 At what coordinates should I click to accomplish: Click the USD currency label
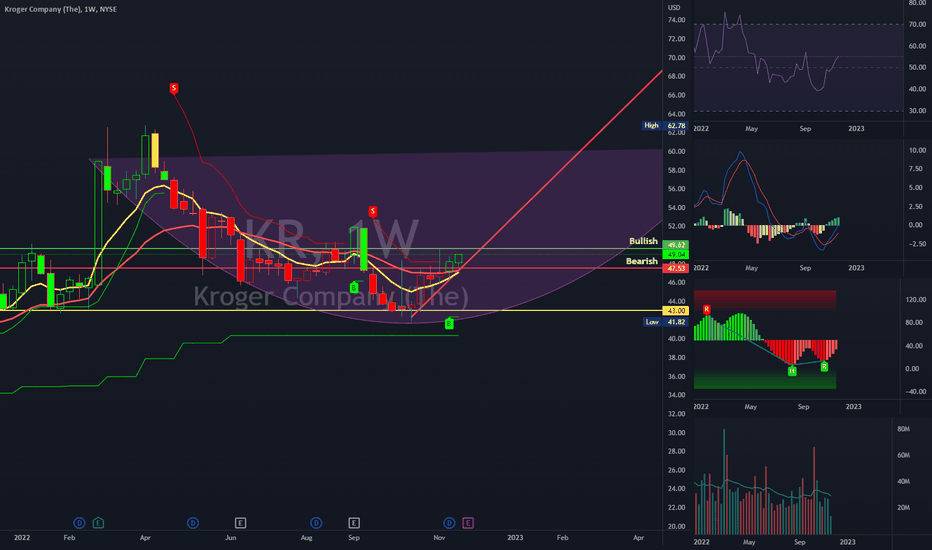(674, 8)
